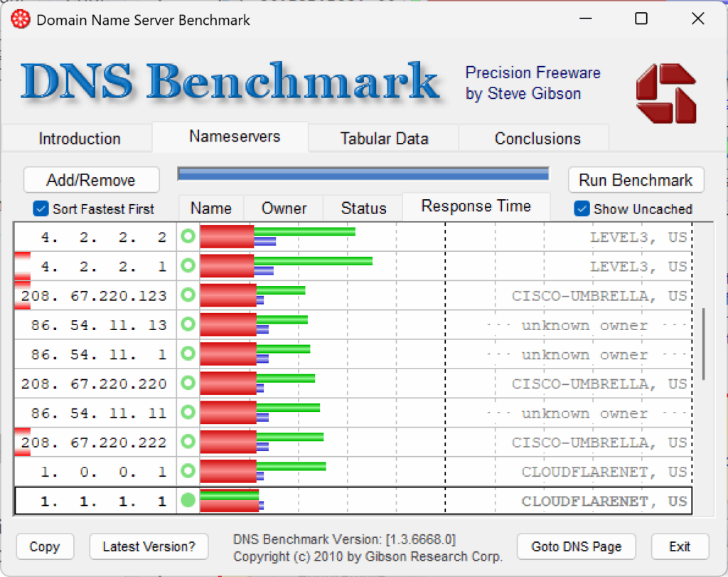Switch to the Status sub-tab
The width and height of the screenshot is (728, 577).
pos(363,208)
